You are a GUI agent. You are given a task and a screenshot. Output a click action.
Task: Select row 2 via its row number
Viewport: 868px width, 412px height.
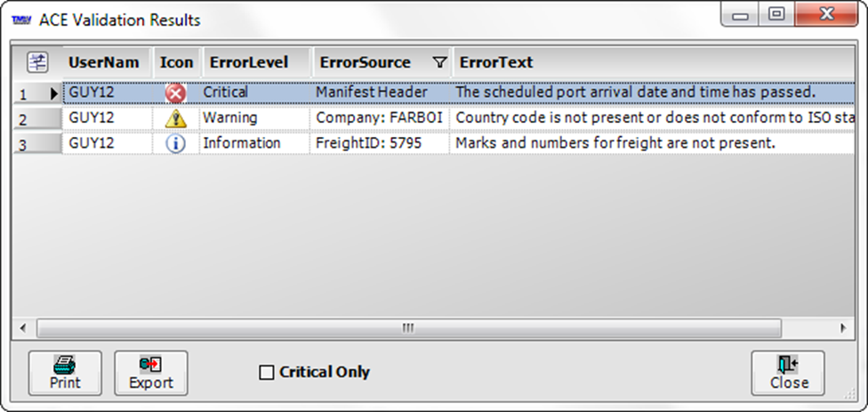[24, 119]
